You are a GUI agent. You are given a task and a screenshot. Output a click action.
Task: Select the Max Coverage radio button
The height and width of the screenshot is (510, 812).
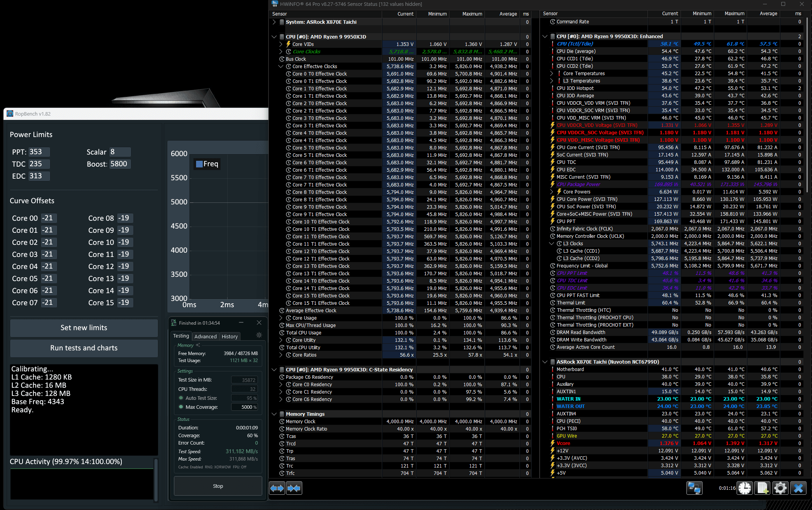click(x=181, y=407)
